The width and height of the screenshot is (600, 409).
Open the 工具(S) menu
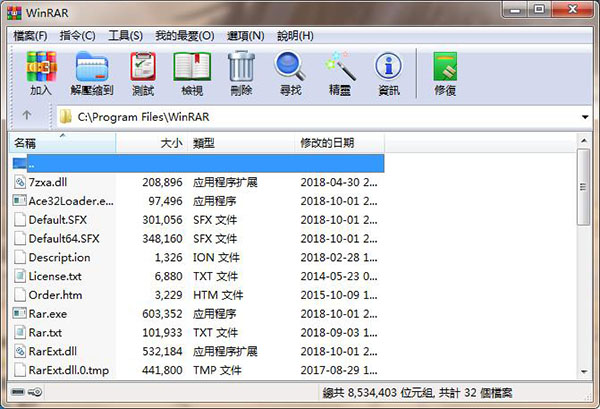[126, 36]
